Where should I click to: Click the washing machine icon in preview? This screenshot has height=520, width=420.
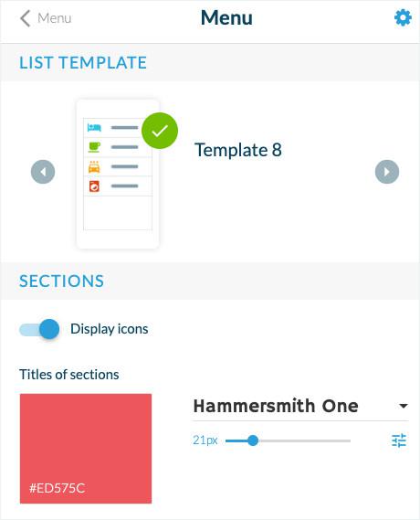[94, 186]
